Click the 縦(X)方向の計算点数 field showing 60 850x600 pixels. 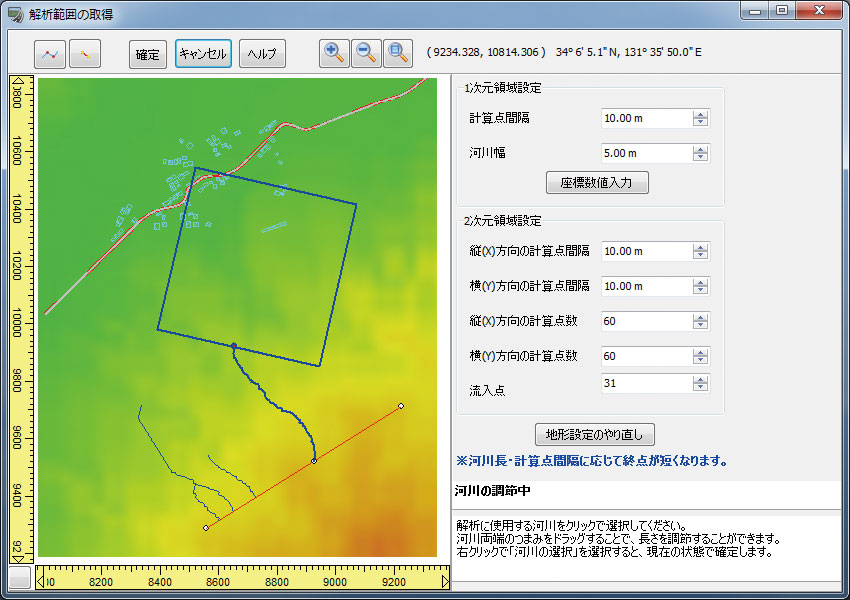(647, 321)
